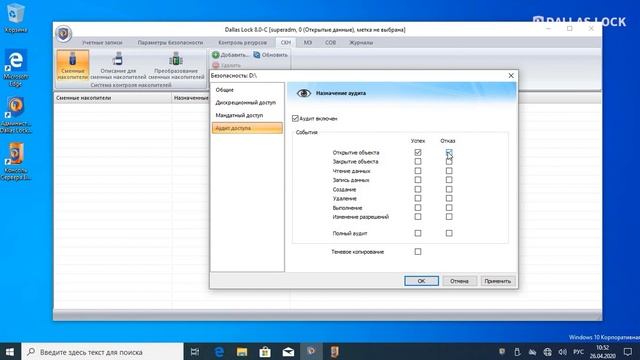Click the Отмена button

point(459,281)
